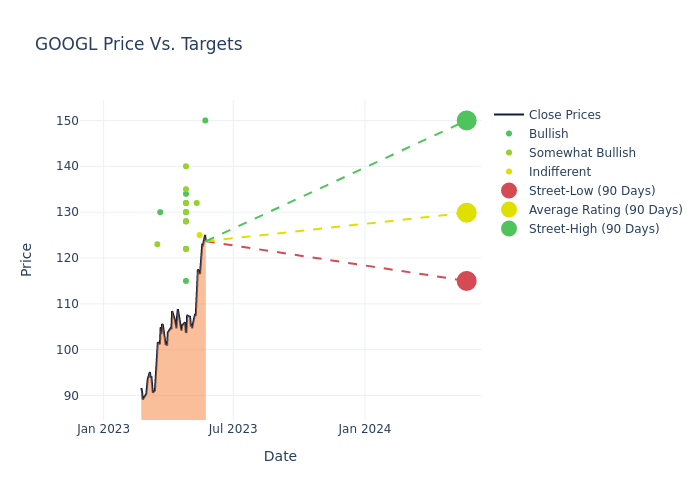Toggle Average Rating (90 Days) legend item
The height and width of the screenshot is (500, 700).
605,210
